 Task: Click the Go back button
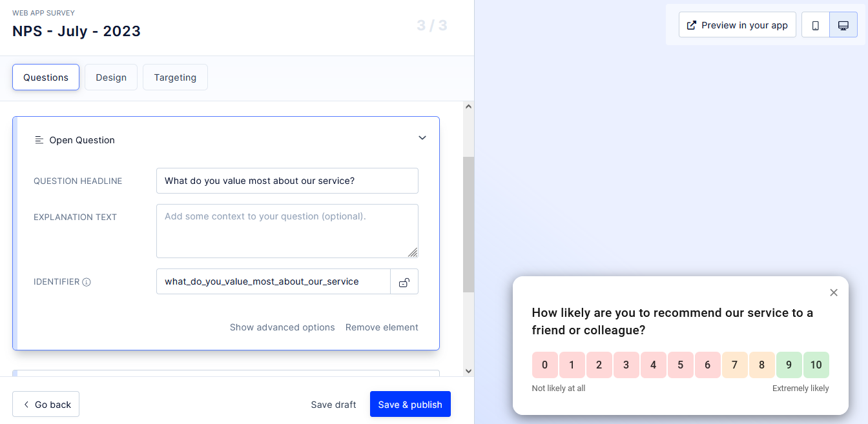45,404
